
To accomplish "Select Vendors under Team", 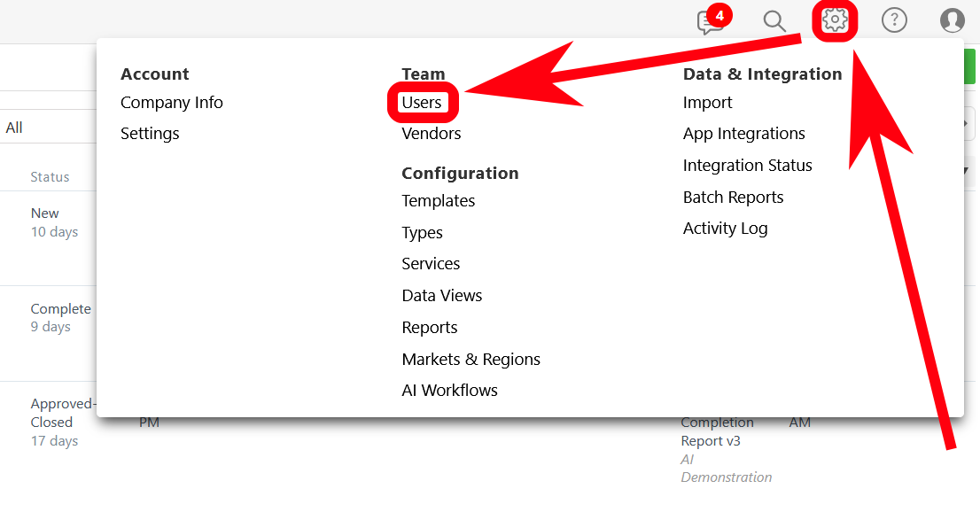I will (x=432, y=134).
